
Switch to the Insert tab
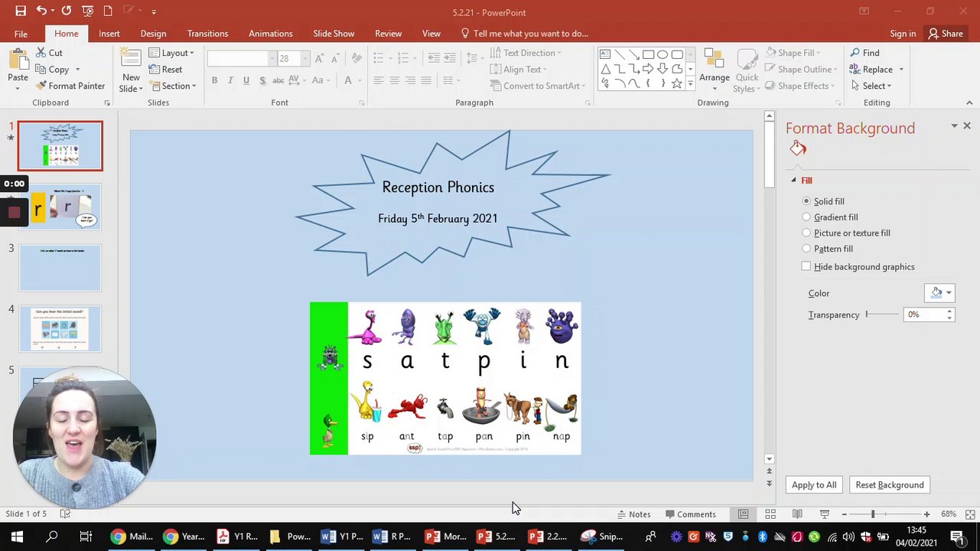coord(109,34)
